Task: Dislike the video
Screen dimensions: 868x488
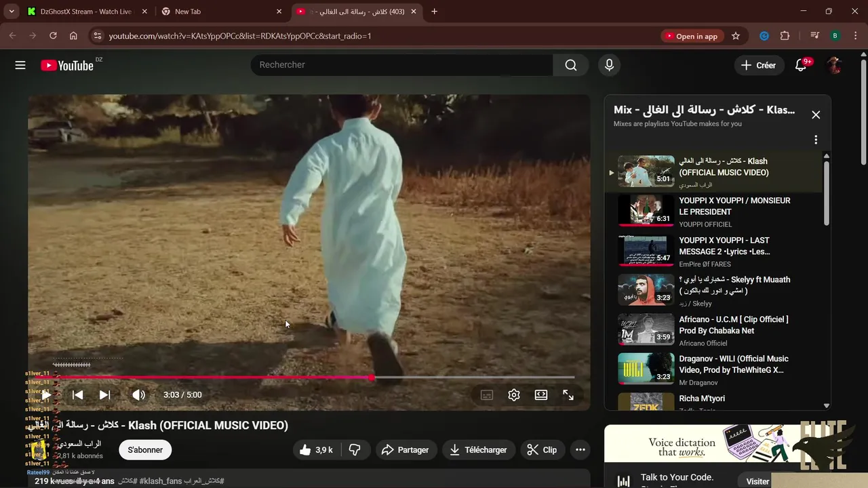Action: (x=355, y=450)
